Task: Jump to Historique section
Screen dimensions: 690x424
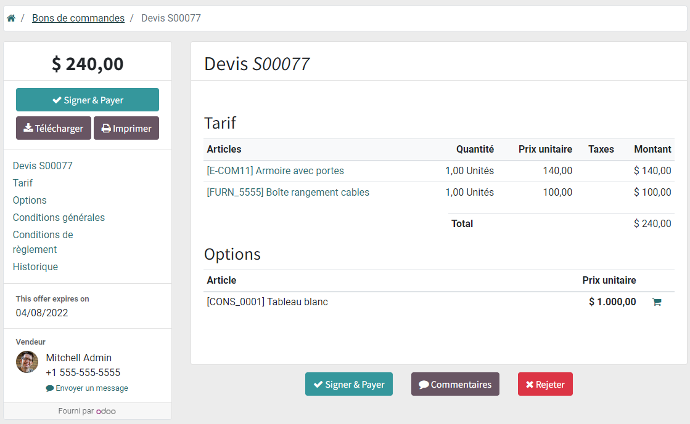Action: click(35, 267)
